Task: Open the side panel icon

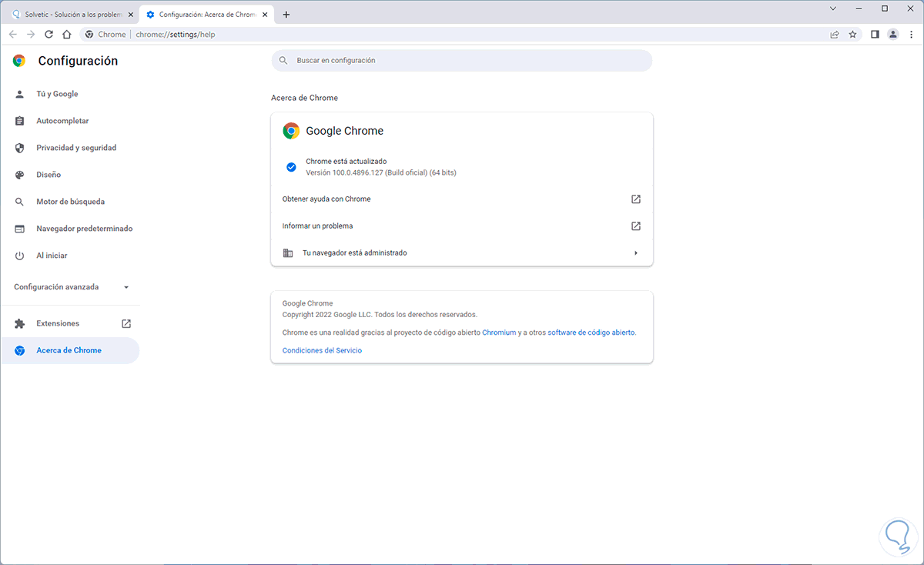Action: coord(875,34)
